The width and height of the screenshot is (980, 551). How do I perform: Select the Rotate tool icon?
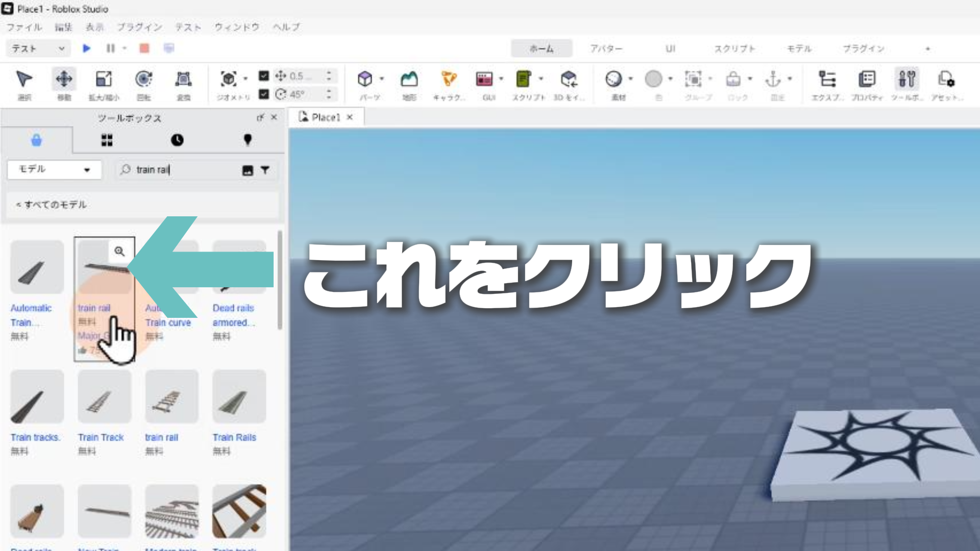pyautogui.click(x=143, y=80)
